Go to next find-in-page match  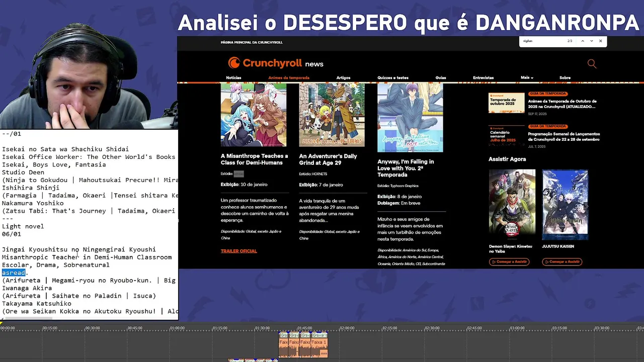pos(592,41)
